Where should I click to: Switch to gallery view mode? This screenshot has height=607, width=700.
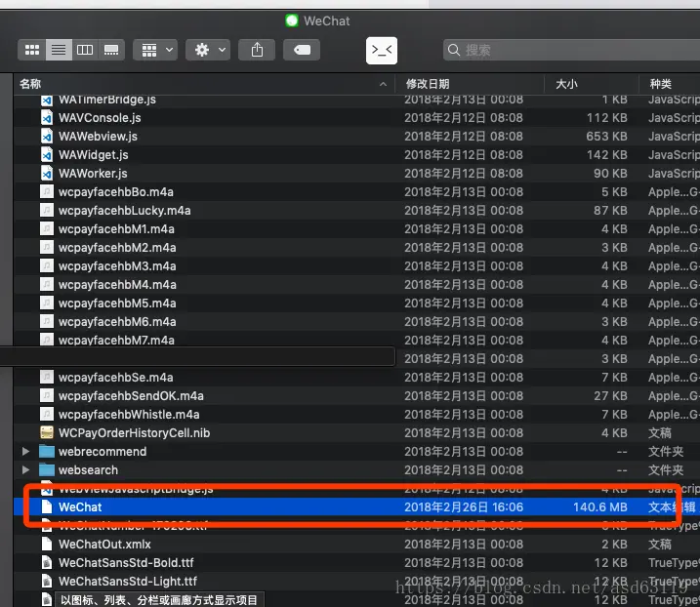coord(111,50)
